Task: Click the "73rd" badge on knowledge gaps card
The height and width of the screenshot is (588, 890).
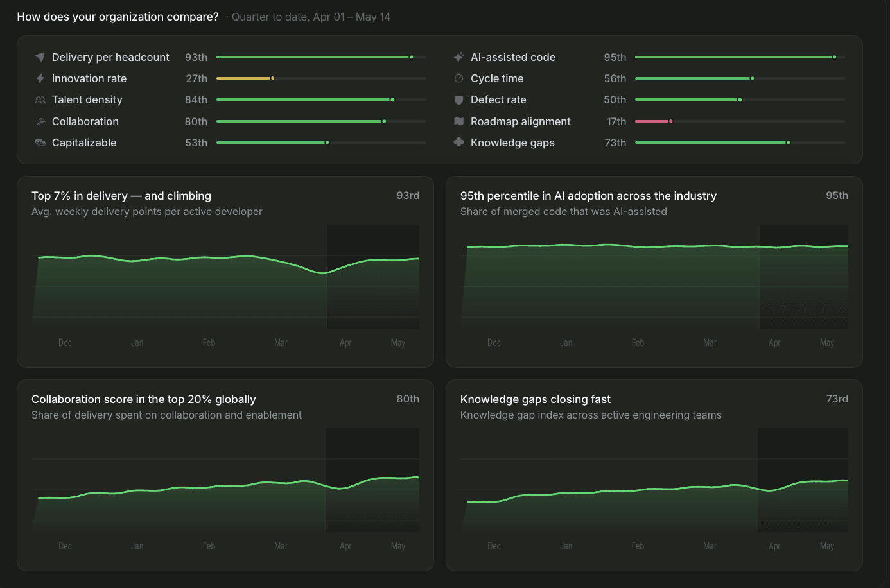Action: coord(837,399)
